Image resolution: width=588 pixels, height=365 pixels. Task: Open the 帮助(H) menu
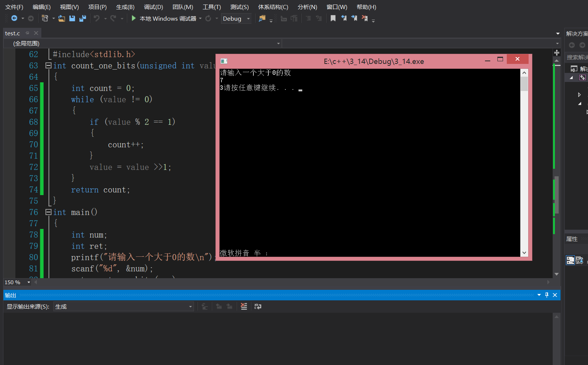click(366, 7)
